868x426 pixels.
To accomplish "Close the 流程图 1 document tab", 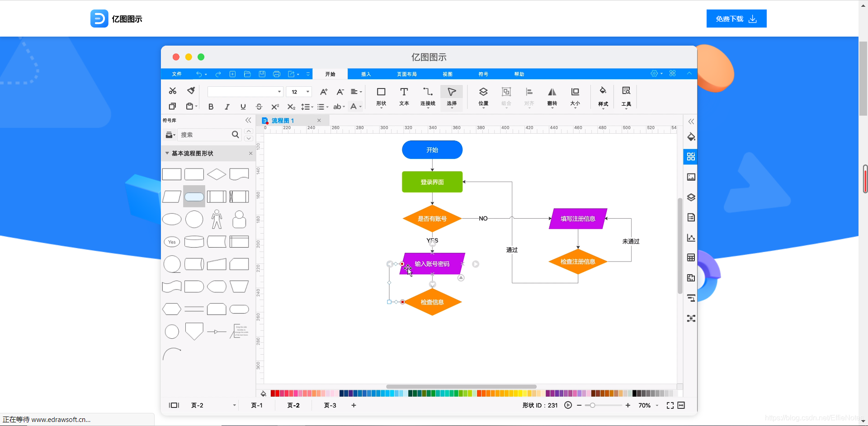I will pos(319,121).
